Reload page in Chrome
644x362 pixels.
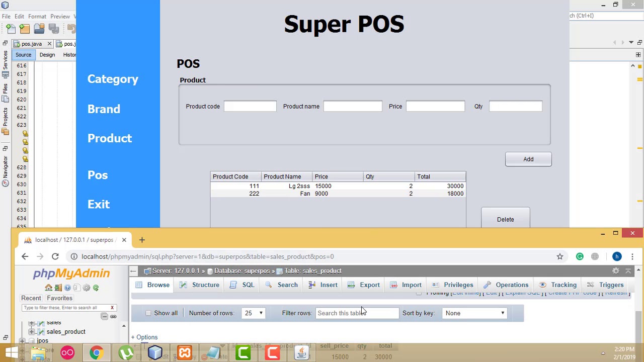click(55, 256)
